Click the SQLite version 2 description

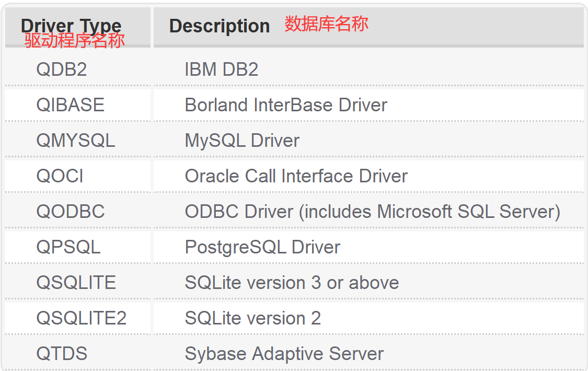point(253,318)
